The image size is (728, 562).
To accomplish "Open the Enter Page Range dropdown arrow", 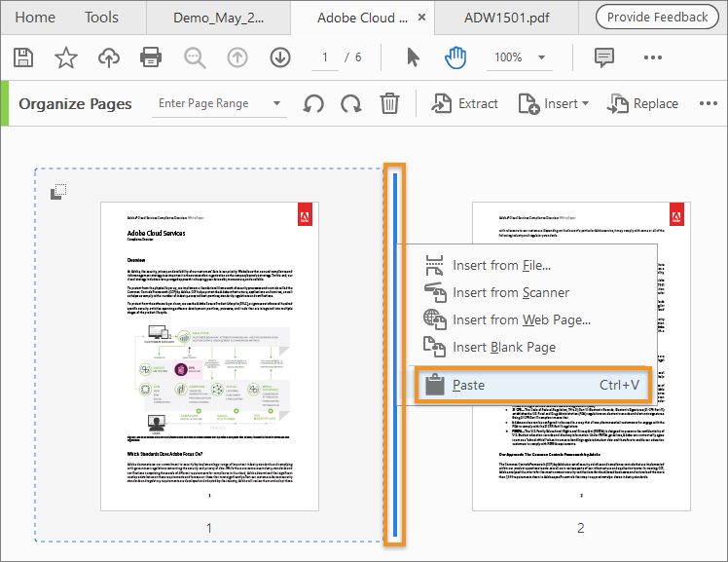I will click(276, 103).
